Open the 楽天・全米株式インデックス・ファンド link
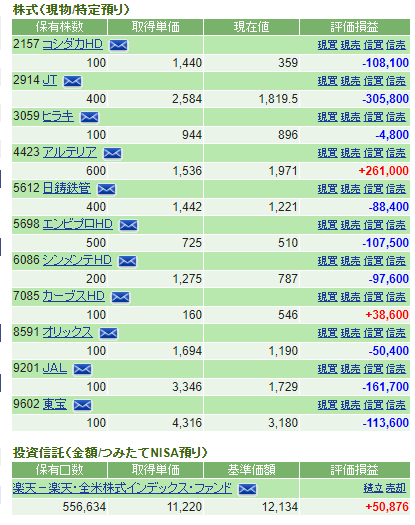The height and width of the screenshot is (525, 415). [x=122, y=488]
